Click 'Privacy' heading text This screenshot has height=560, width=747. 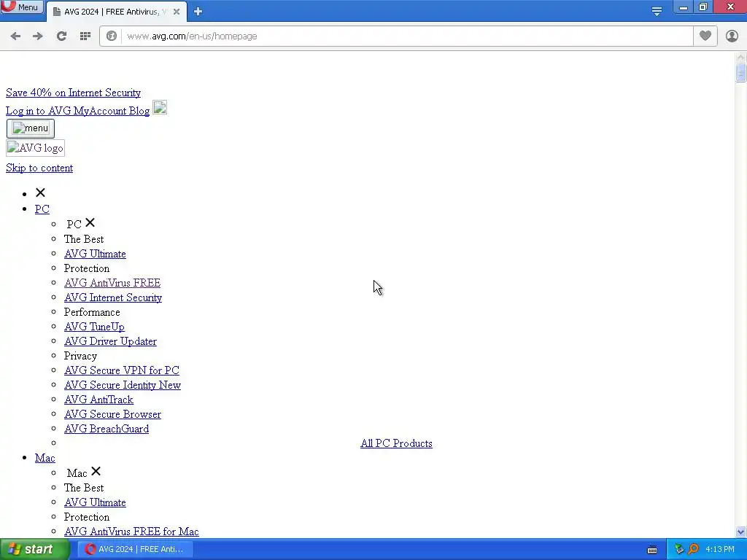pyautogui.click(x=80, y=356)
